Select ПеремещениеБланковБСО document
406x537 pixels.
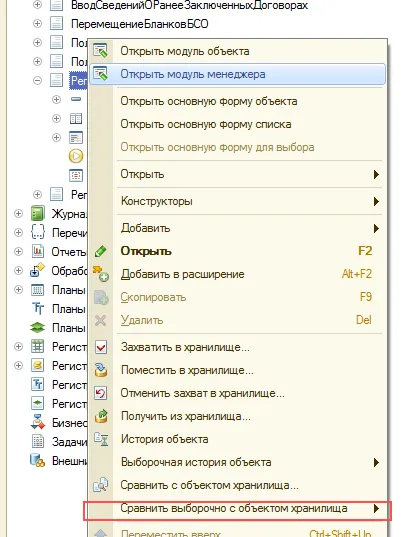[139, 24]
